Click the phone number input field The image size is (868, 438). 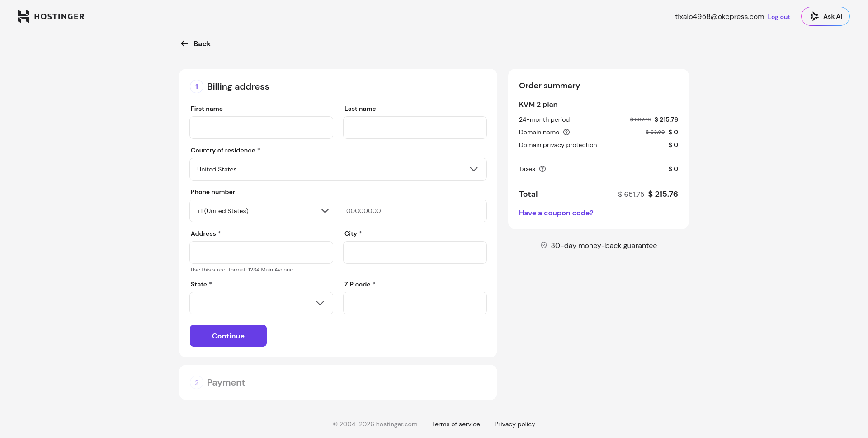[x=412, y=211]
